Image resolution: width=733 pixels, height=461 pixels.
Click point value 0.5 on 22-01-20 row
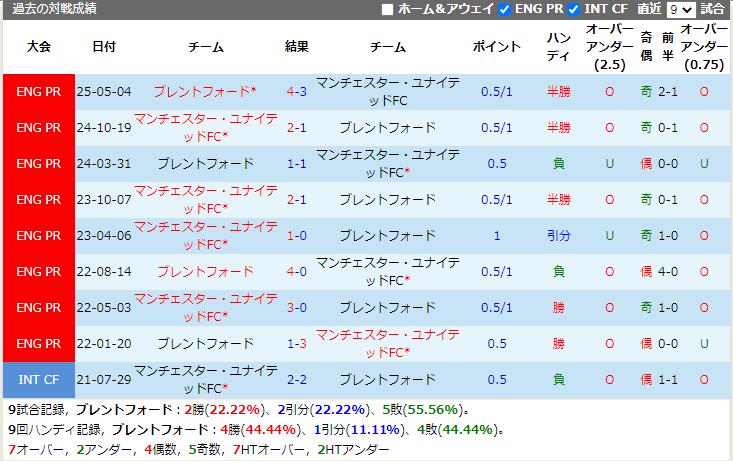pyautogui.click(x=496, y=344)
